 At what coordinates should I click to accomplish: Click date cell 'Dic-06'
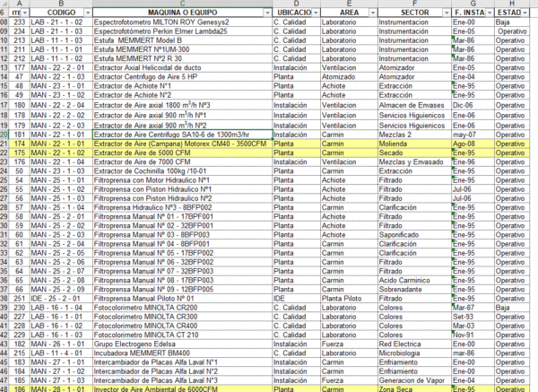pyautogui.click(x=473, y=105)
